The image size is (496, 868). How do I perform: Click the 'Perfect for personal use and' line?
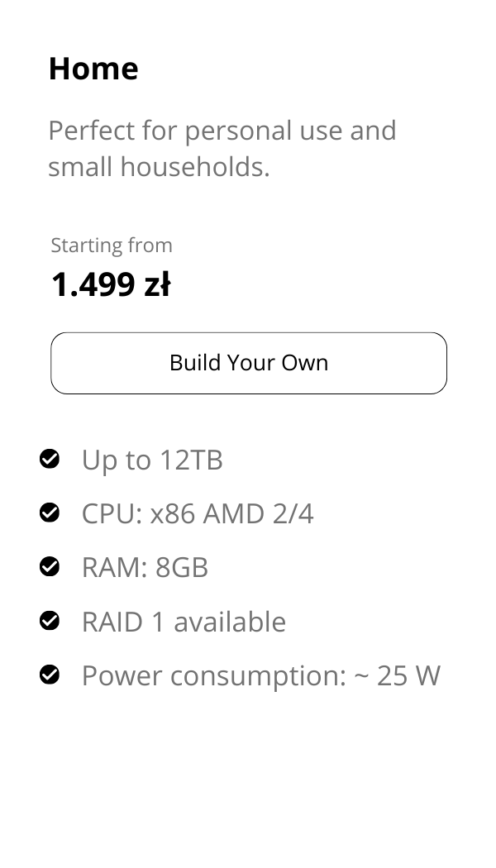click(222, 131)
